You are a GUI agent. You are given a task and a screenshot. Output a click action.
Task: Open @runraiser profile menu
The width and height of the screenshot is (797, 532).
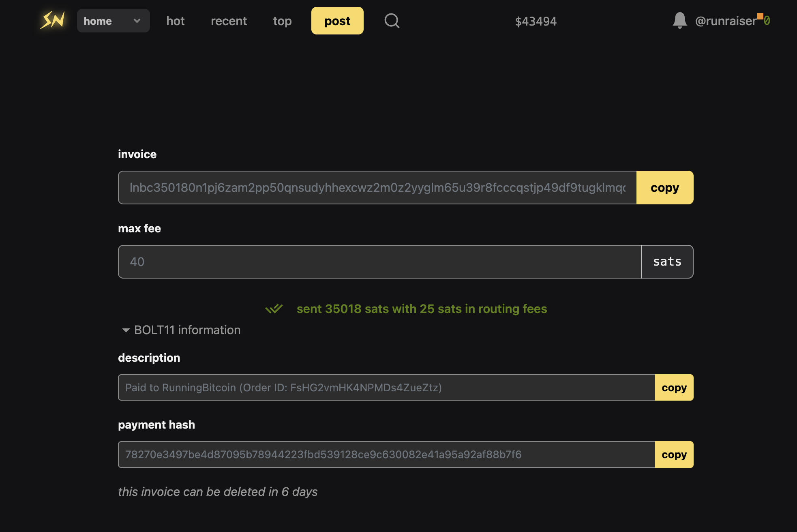point(725,21)
